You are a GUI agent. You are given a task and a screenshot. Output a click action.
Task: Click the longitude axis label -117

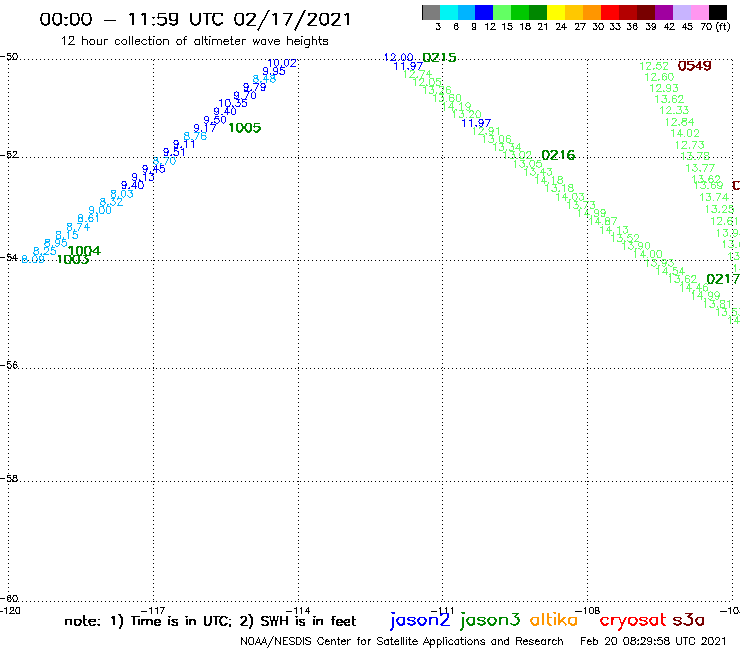point(153,611)
